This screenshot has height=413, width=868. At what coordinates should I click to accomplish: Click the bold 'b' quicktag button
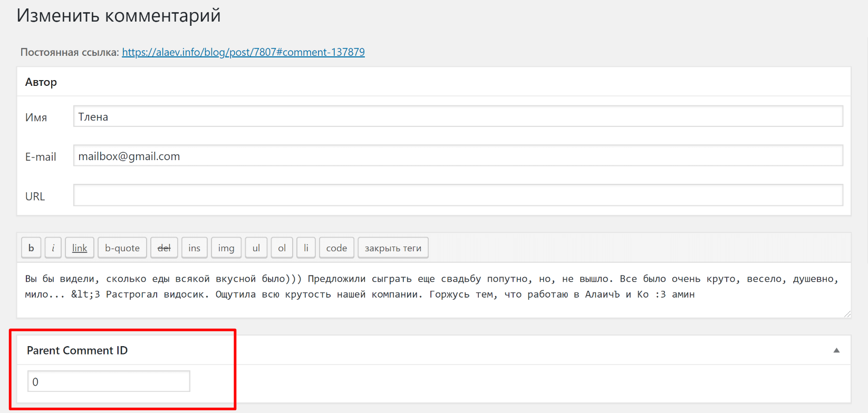tap(31, 248)
